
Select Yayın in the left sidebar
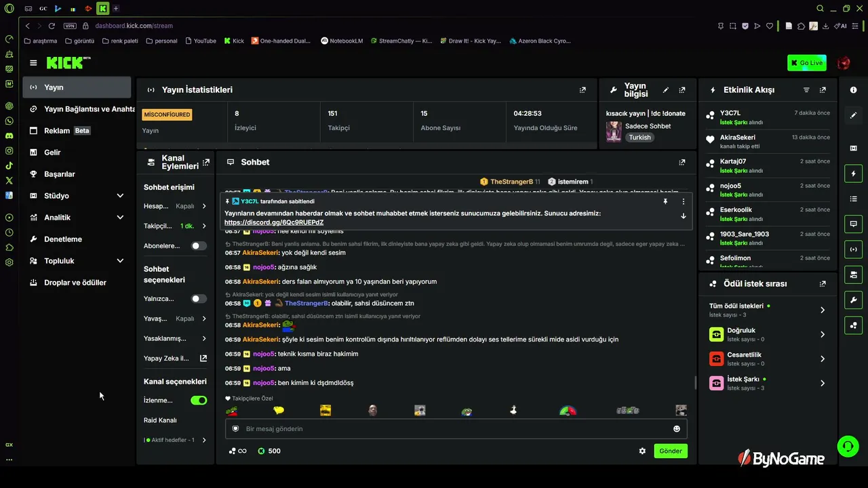77,87
